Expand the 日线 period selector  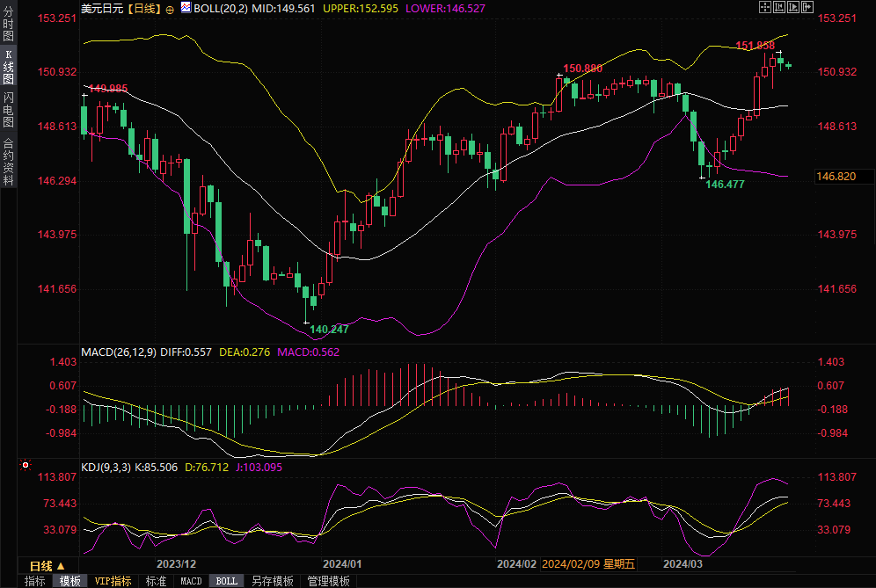point(41,566)
